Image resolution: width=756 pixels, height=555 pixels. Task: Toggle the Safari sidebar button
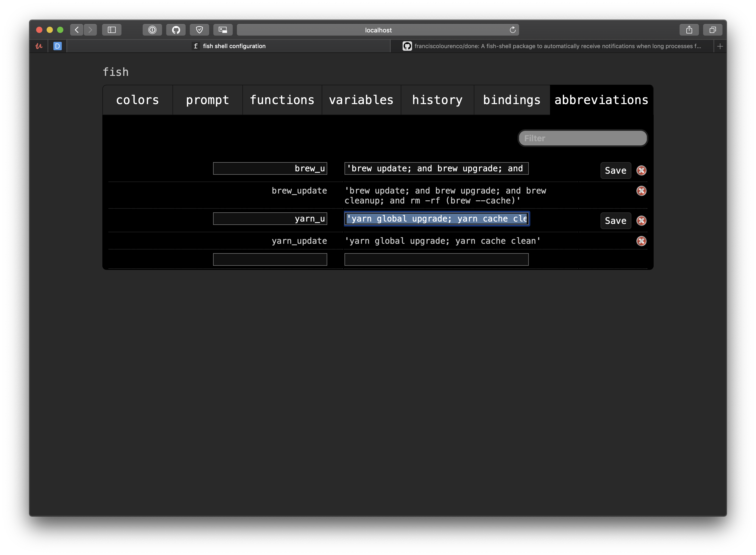112,30
